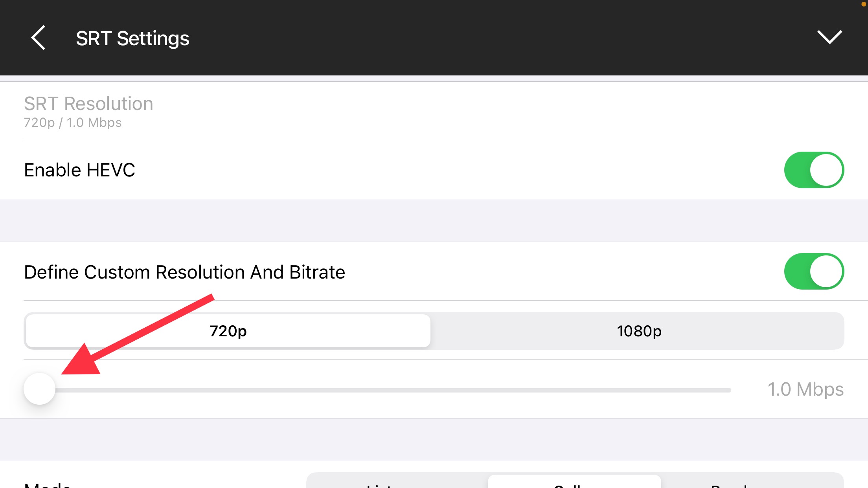
Task: Toggle the Enable HEVC switch
Action: coord(814,170)
